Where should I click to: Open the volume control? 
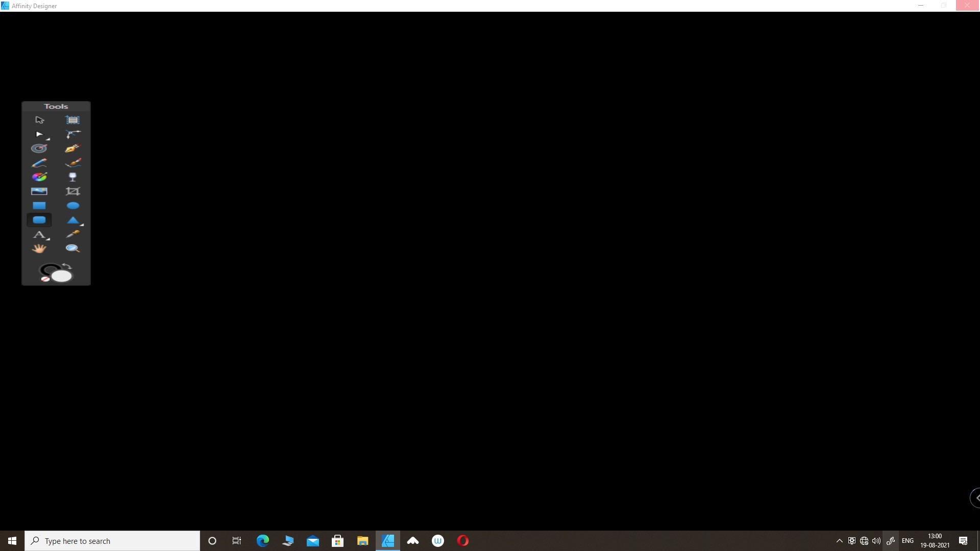[x=876, y=541]
